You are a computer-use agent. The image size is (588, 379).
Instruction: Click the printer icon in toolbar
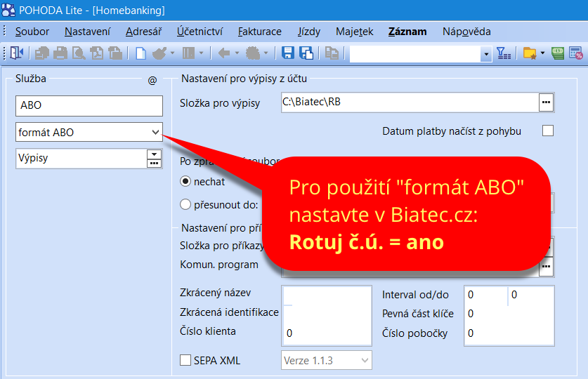(60, 53)
